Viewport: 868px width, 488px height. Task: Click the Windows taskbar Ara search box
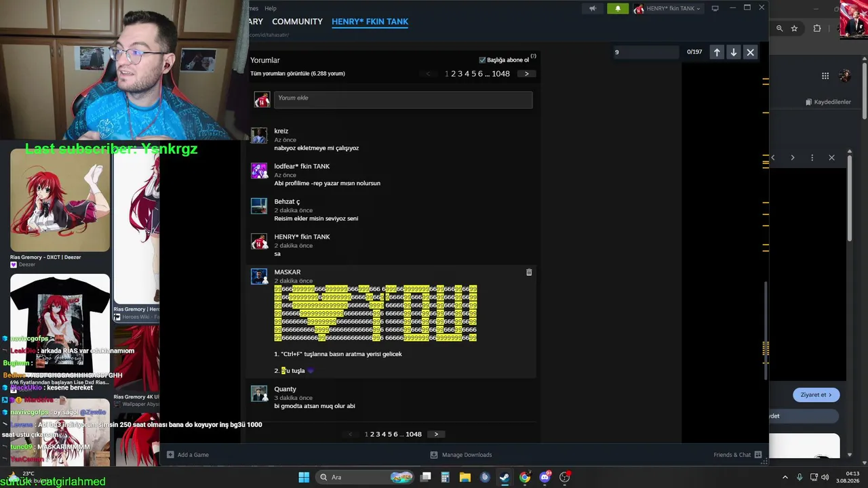pos(365,477)
